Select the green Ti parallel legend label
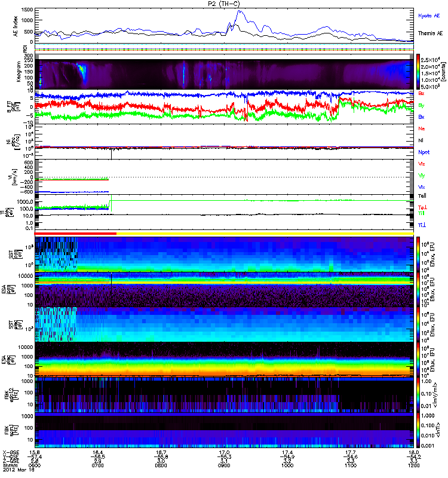448x478 pixels. (x=421, y=213)
